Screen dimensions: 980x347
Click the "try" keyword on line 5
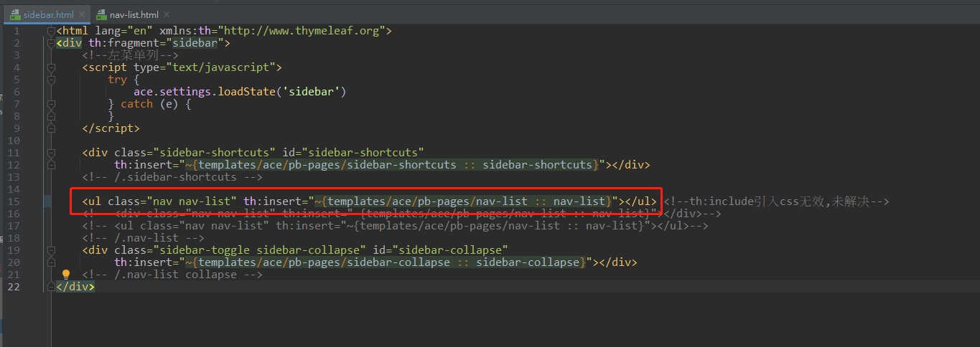pos(117,80)
